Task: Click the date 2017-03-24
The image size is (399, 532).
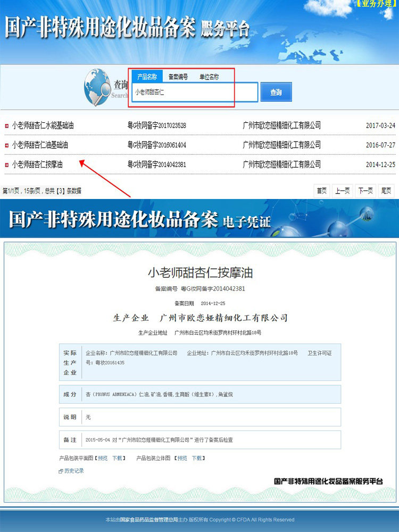Action: pos(380,126)
